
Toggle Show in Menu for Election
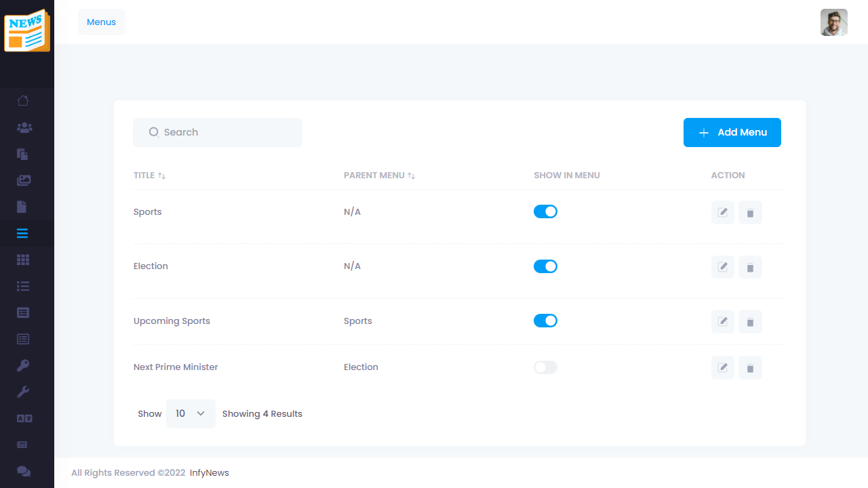545,266
